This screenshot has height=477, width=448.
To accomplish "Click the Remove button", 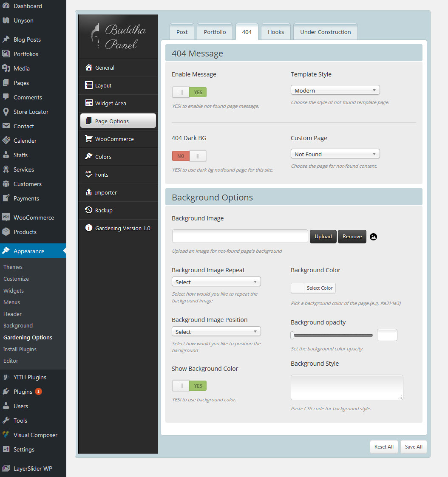I will click(x=352, y=236).
